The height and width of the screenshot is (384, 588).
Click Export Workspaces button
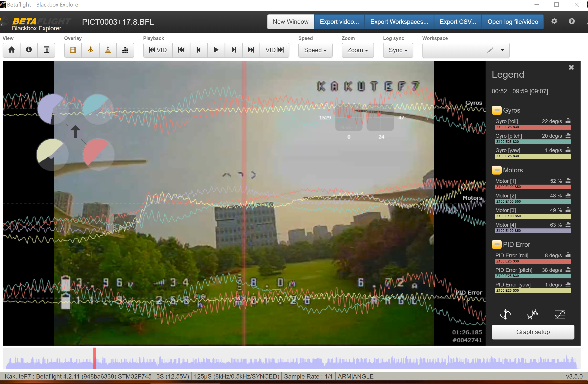[x=399, y=22]
